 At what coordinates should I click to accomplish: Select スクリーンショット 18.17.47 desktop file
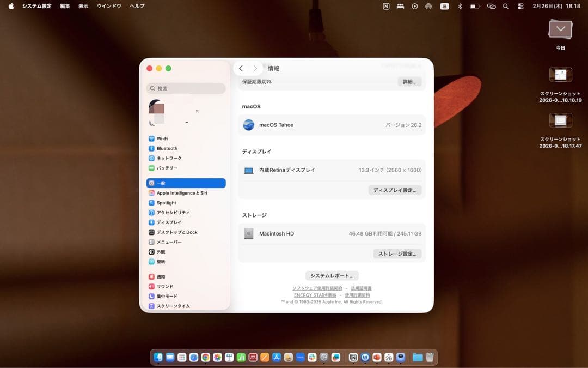point(560,120)
